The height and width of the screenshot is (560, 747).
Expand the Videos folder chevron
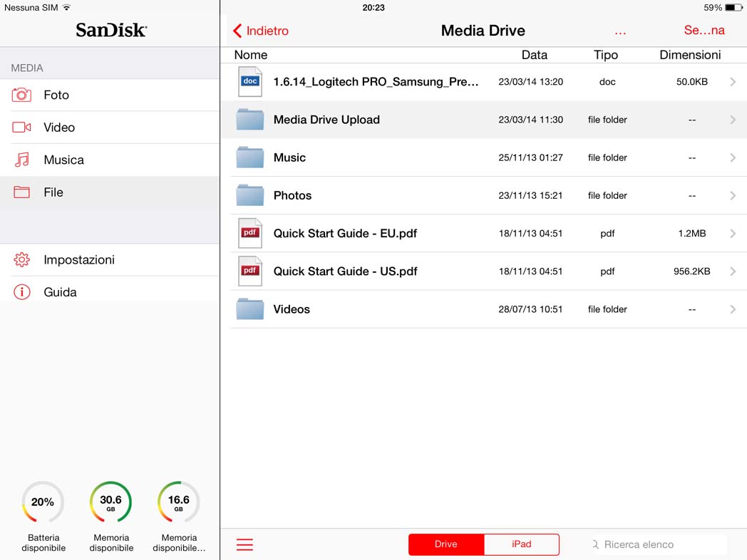coord(733,309)
